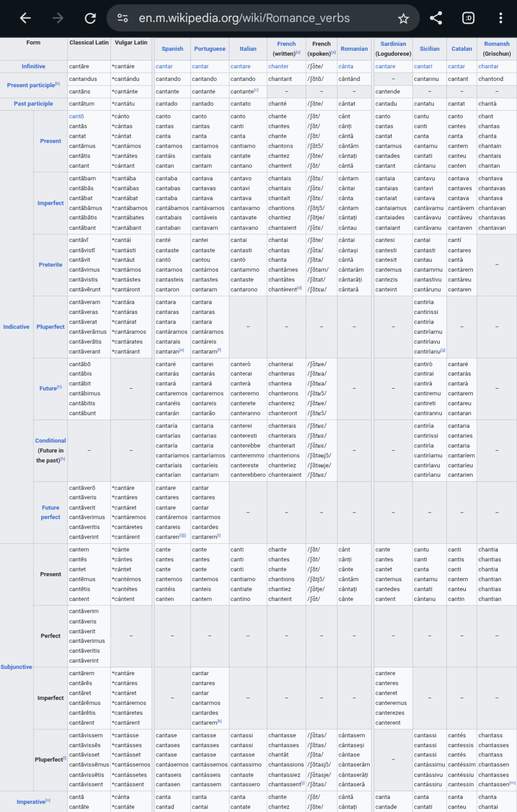Screen dimensions: 517x812
Task: Click Portuguese infinitive 'cantar' link
Action: (x=200, y=66)
